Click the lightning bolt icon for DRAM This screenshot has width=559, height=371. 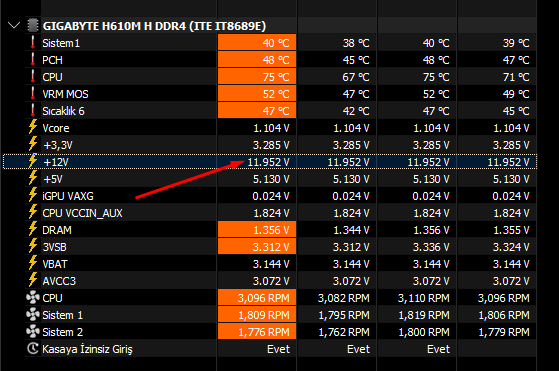click(33, 230)
